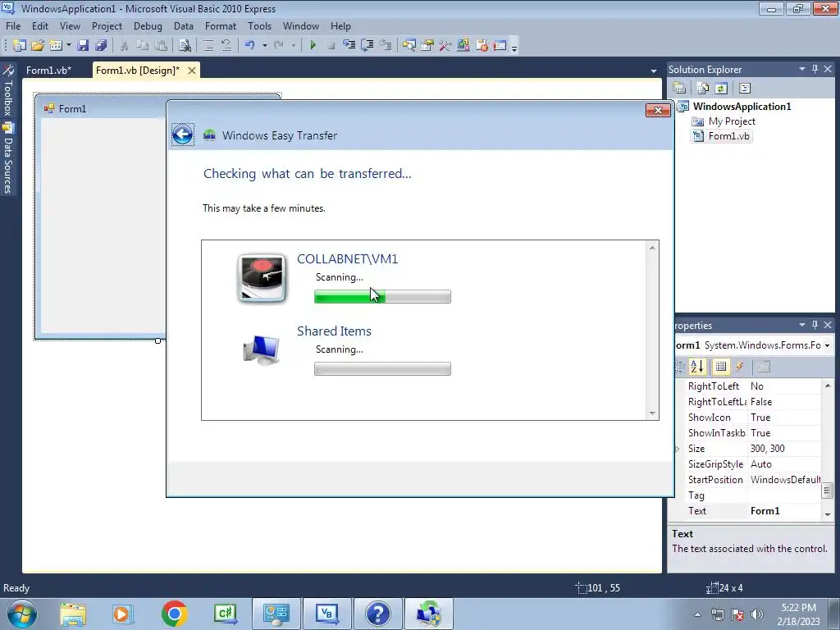
Task: Click the Properties panel scrollbar thumb
Action: coord(828,491)
